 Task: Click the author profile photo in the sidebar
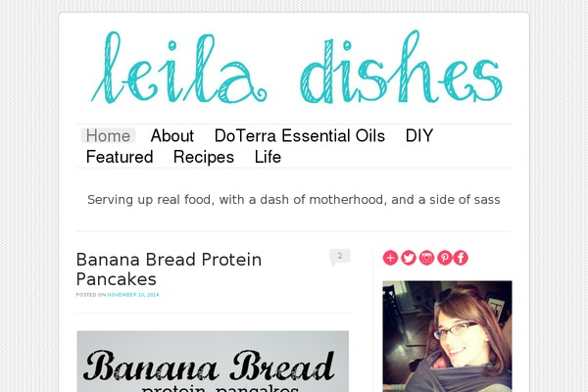tap(448, 336)
